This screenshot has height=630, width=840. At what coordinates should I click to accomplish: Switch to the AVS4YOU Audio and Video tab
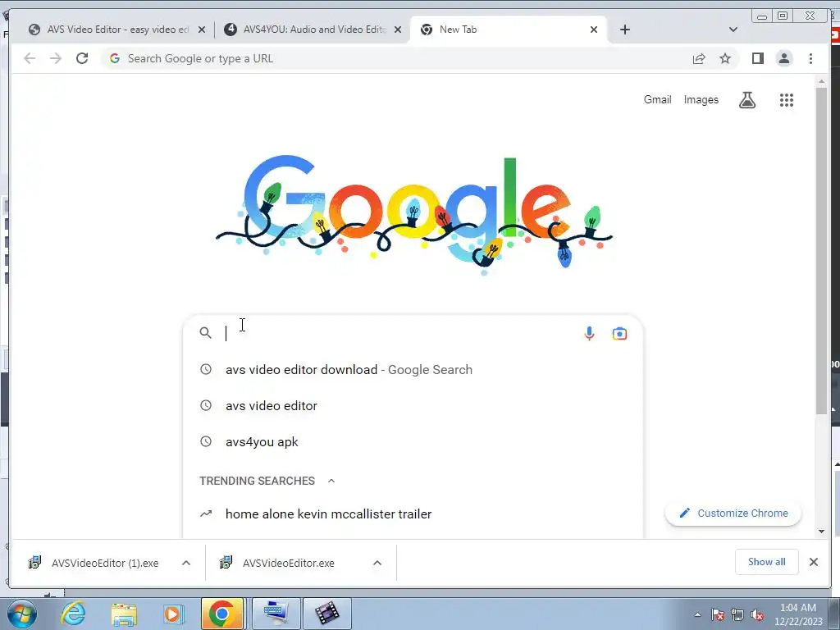point(313,30)
